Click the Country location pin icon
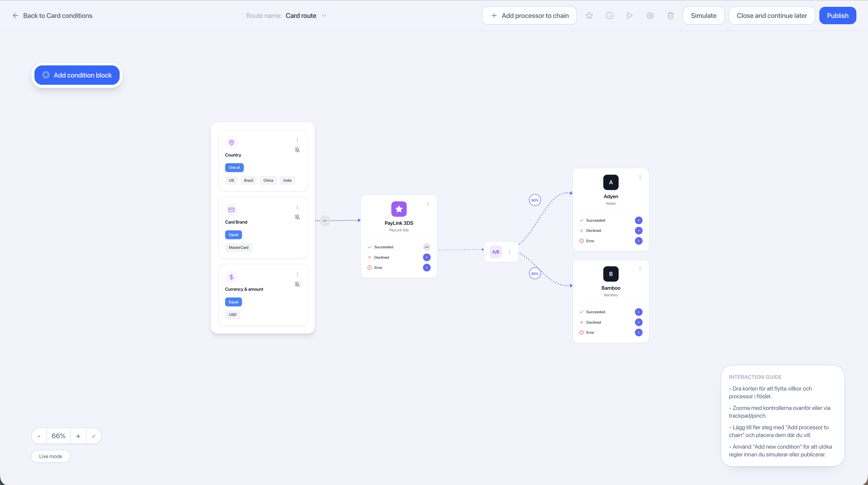Viewport: 868px width, 485px height. pos(232,142)
